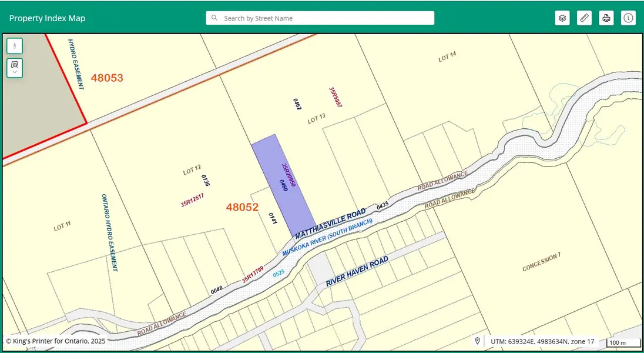Click the block number 48053 label
This screenshot has width=644, height=353.
(107, 78)
